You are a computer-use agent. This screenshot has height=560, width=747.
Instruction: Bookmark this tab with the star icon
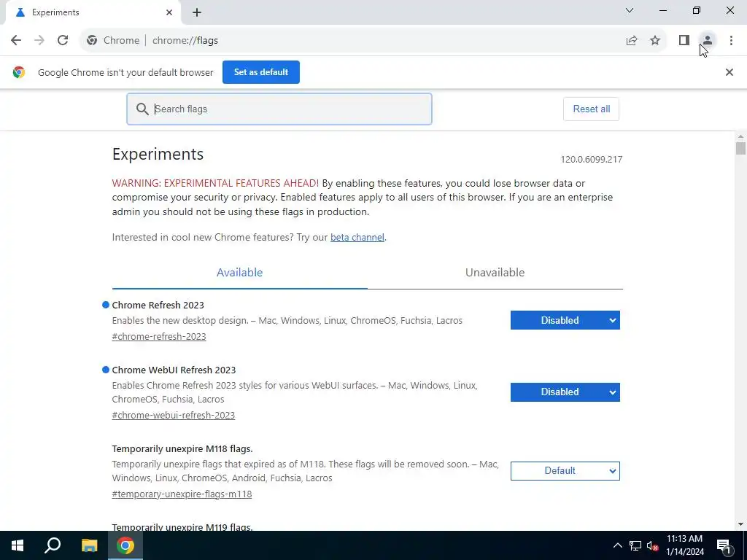pos(655,41)
